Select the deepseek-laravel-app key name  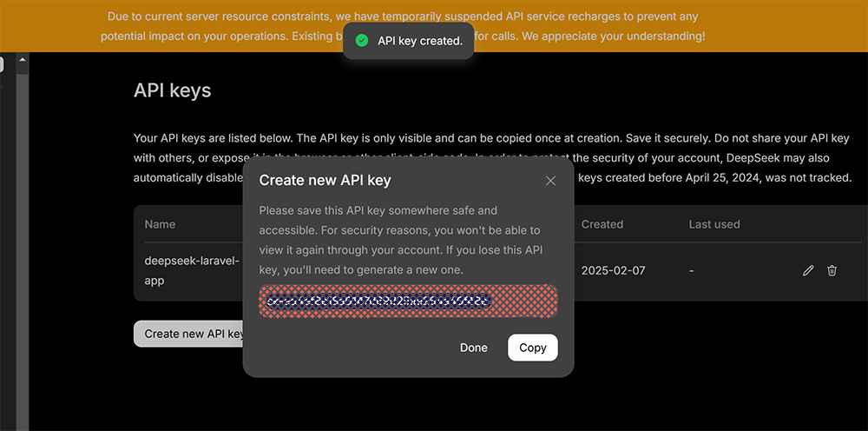(x=192, y=271)
